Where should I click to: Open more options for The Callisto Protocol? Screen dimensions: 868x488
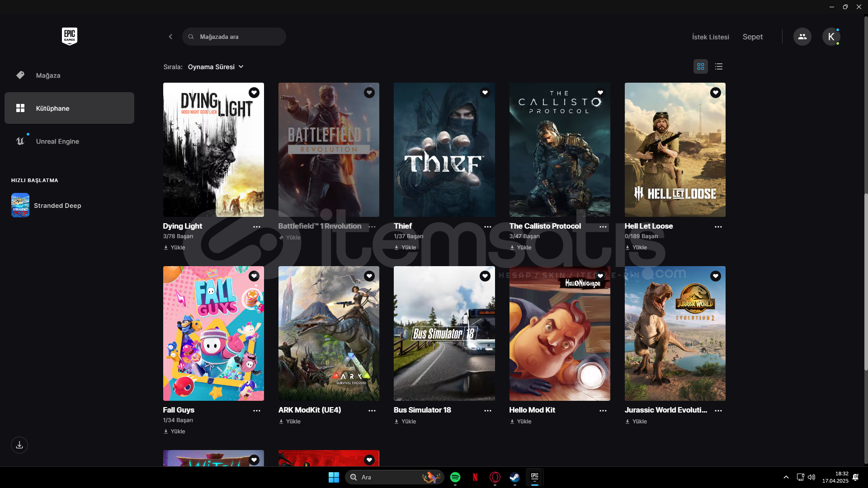(603, 227)
